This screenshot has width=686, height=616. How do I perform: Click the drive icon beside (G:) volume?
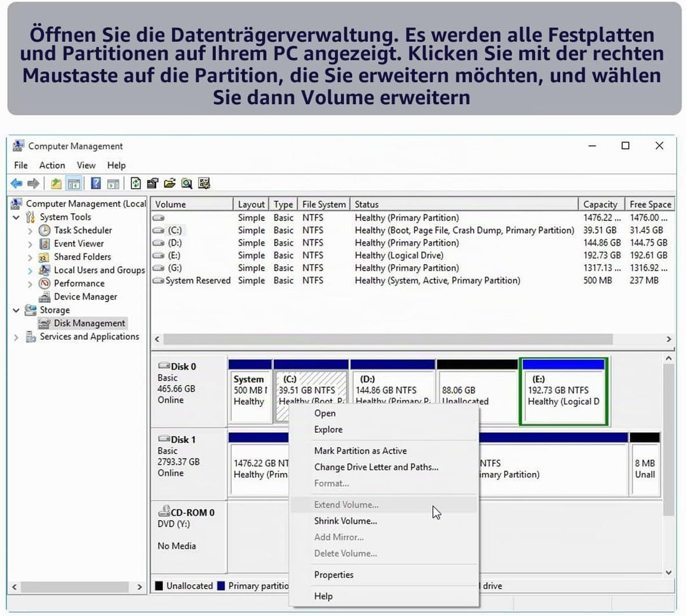[x=158, y=268]
